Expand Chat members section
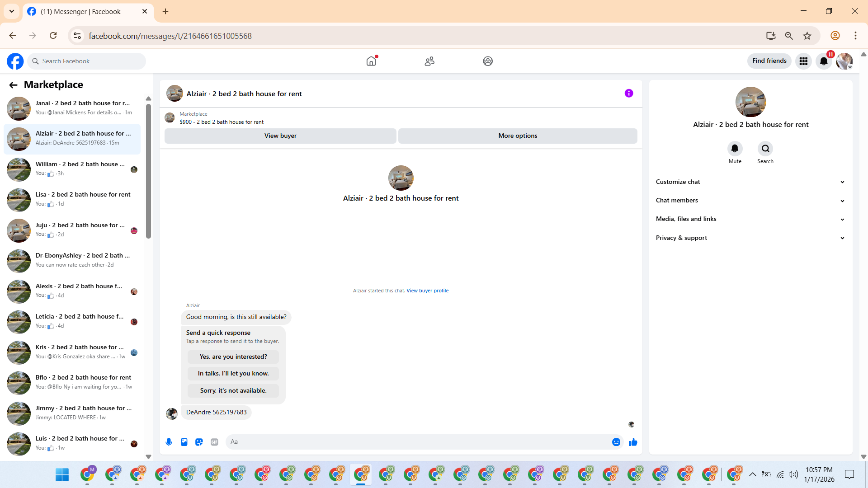Viewport: 868px width, 488px height. click(x=750, y=200)
